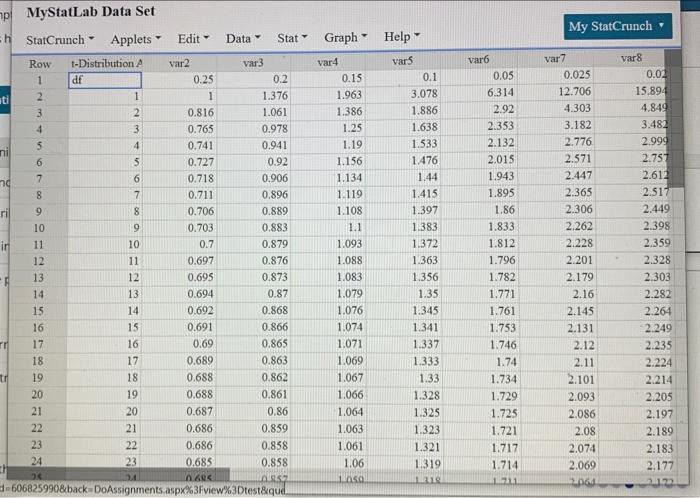The image size is (700, 498).
Task: Click the cell with value 2.069
Action: (558, 466)
